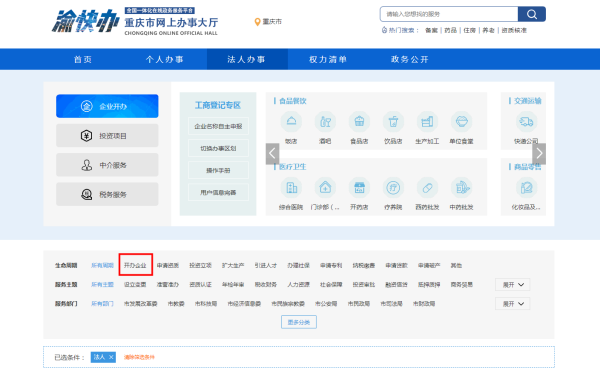
Task: Click the last button under 工商登记专区
Action: (x=218, y=192)
